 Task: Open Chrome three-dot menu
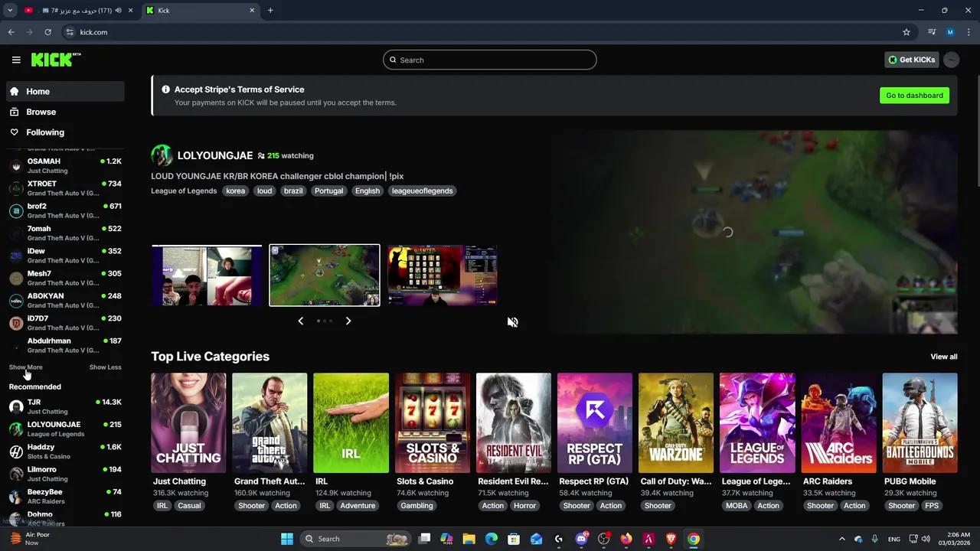point(969,32)
